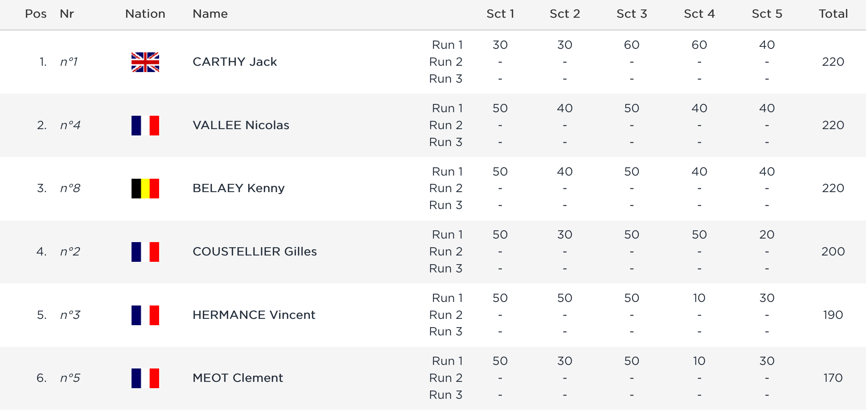Click the Total column header
Image resolution: width=868 pixels, height=411 pixels.
(833, 14)
